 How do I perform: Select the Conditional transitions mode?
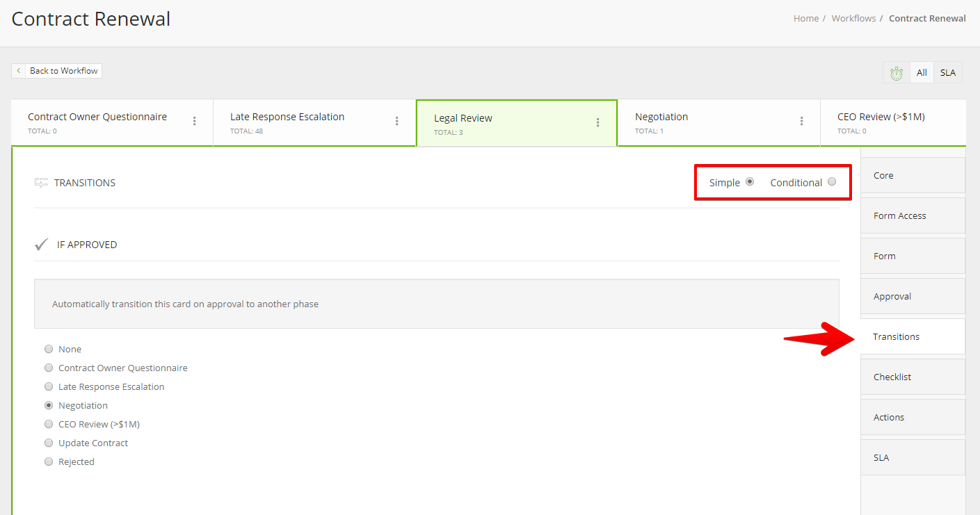(x=832, y=181)
